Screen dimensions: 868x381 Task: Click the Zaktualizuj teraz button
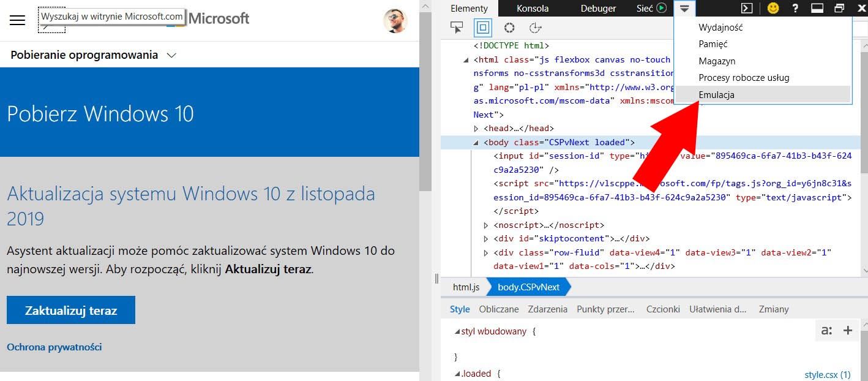[x=71, y=311]
